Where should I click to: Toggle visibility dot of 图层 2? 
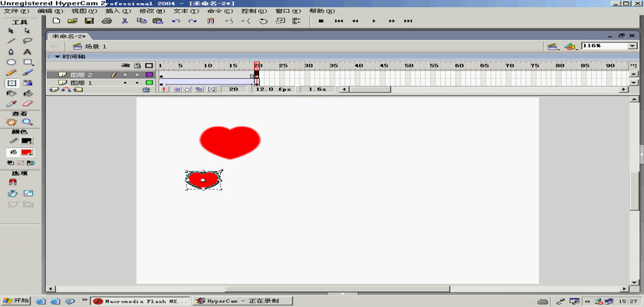pyautogui.click(x=125, y=74)
